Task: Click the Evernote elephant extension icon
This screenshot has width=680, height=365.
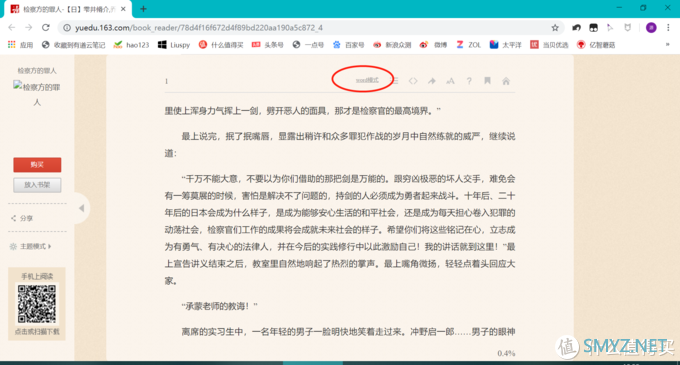Action: 576,28
